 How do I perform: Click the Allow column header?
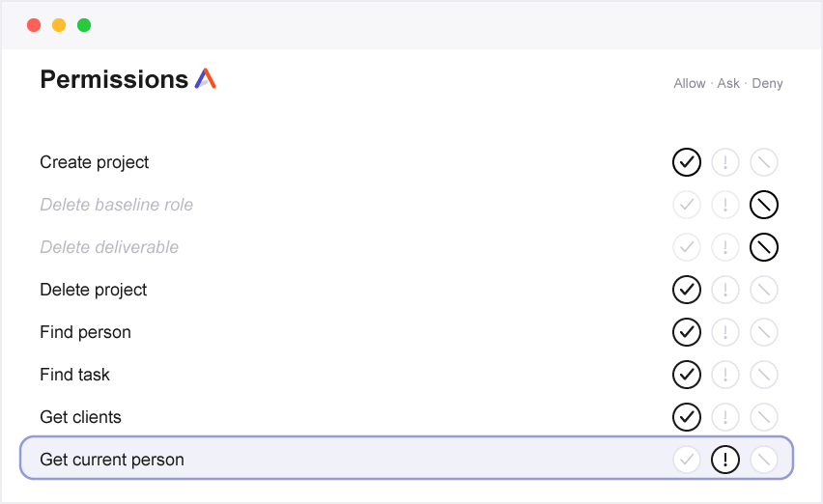click(689, 83)
